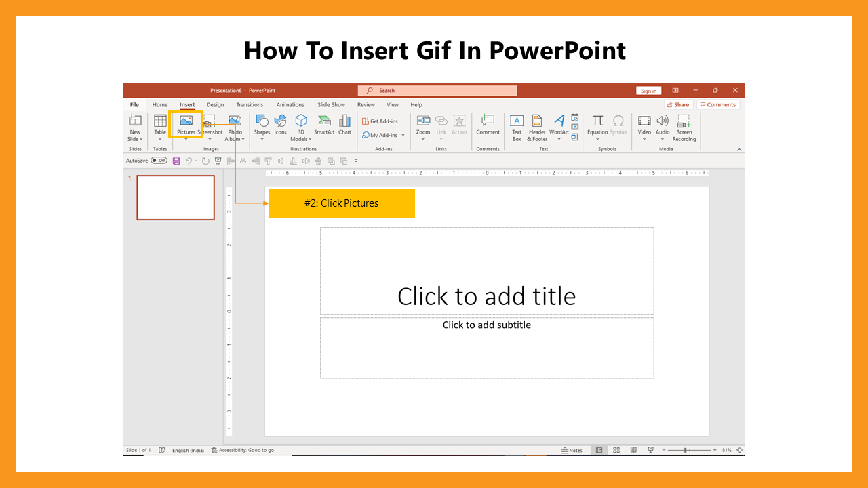Click the Share button

coord(678,105)
